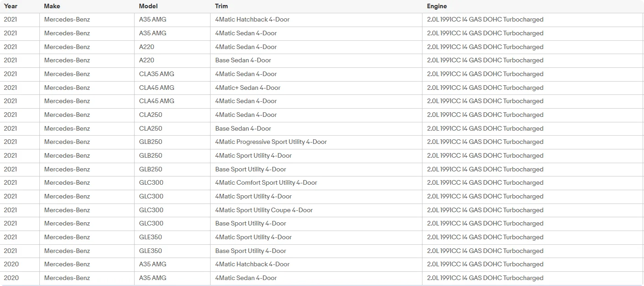Click the engine cell in the first row
This screenshot has height=286, width=644.
(485, 20)
